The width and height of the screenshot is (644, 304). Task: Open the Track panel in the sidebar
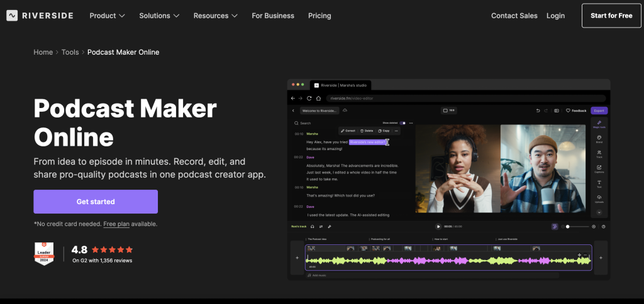[599, 155]
